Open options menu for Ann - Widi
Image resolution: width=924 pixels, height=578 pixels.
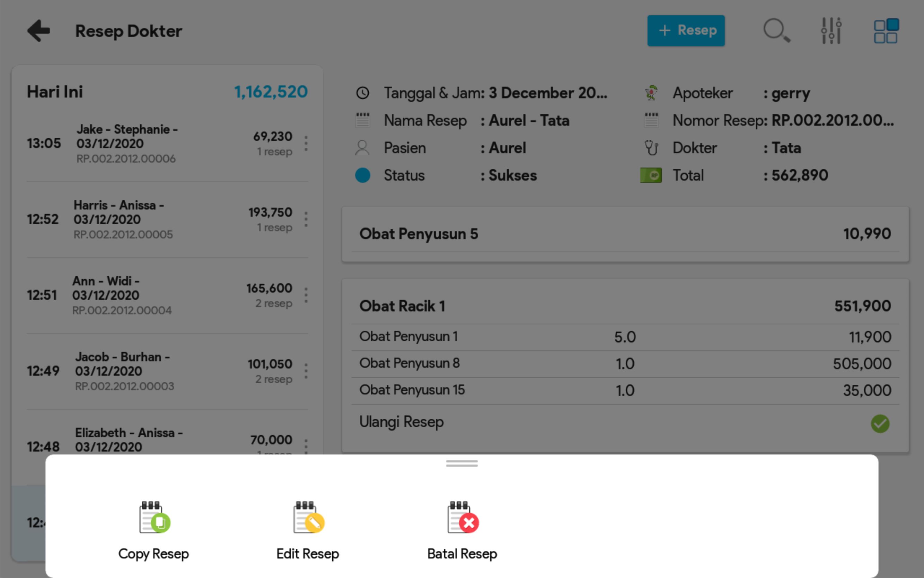coord(306,295)
